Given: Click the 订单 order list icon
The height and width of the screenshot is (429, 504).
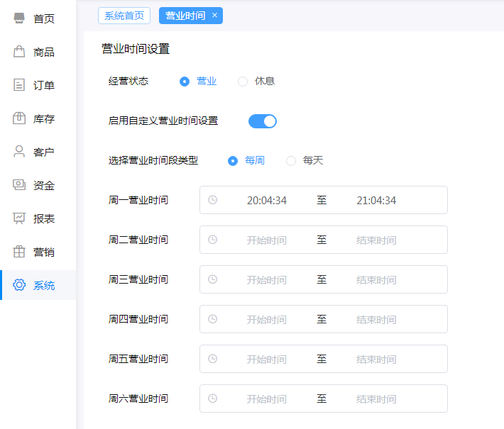Looking at the screenshot, I should point(19,85).
